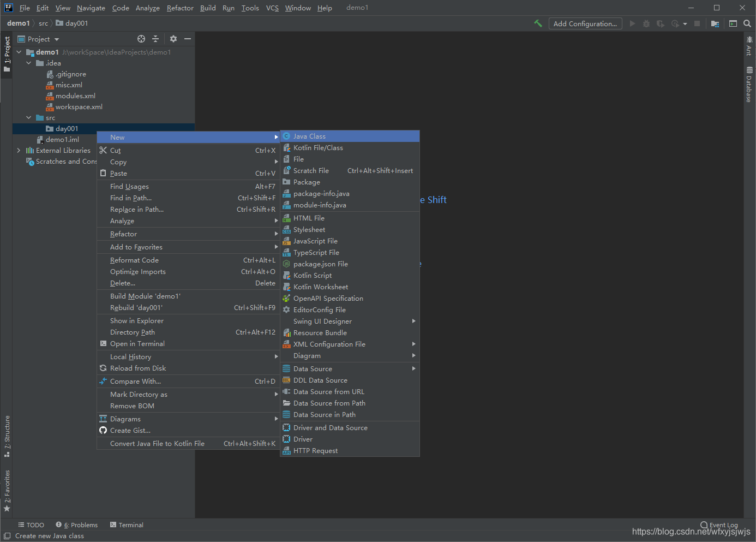Choose Create Gist... in context menu
The width and height of the screenshot is (756, 542).
coord(188,431)
